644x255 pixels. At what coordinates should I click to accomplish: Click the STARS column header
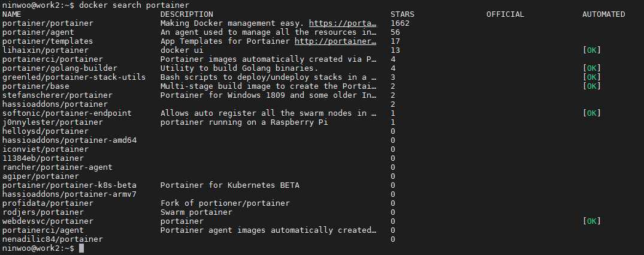(403, 14)
